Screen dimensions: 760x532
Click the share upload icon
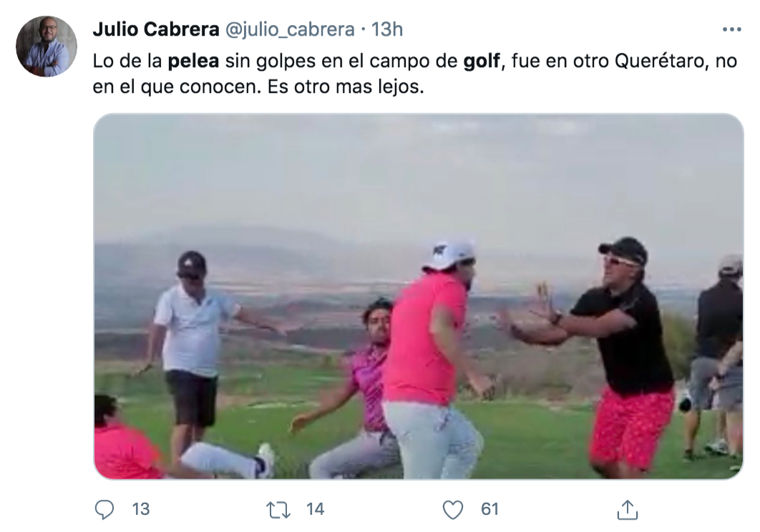(x=627, y=510)
